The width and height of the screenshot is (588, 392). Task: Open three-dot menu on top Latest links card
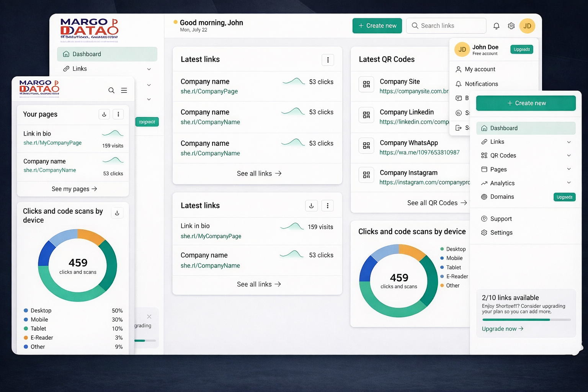coord(328,60)
